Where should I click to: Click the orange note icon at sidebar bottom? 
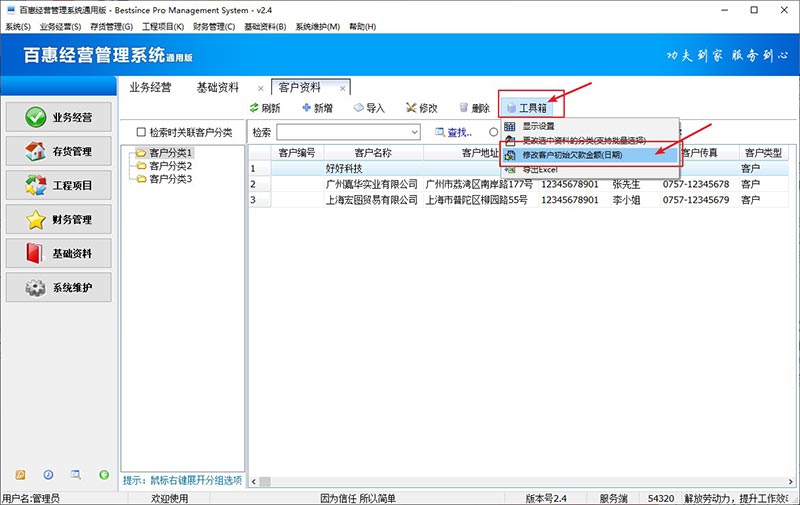click(20, 475)
